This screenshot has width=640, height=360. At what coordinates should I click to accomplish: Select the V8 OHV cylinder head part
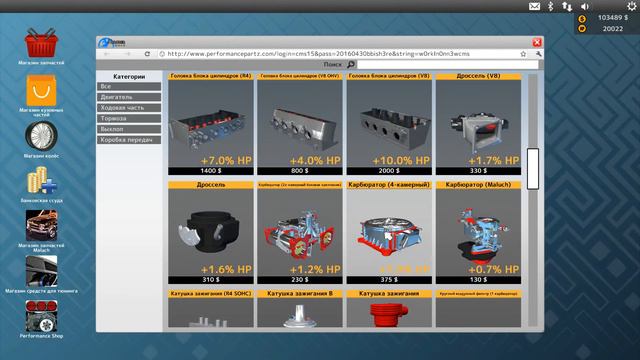300,124
